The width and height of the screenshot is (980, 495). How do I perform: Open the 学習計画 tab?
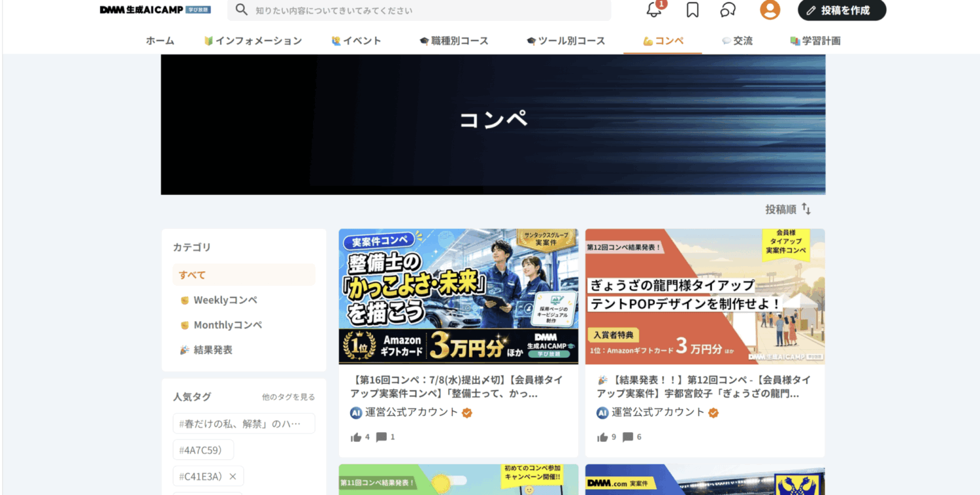[815, 41]
